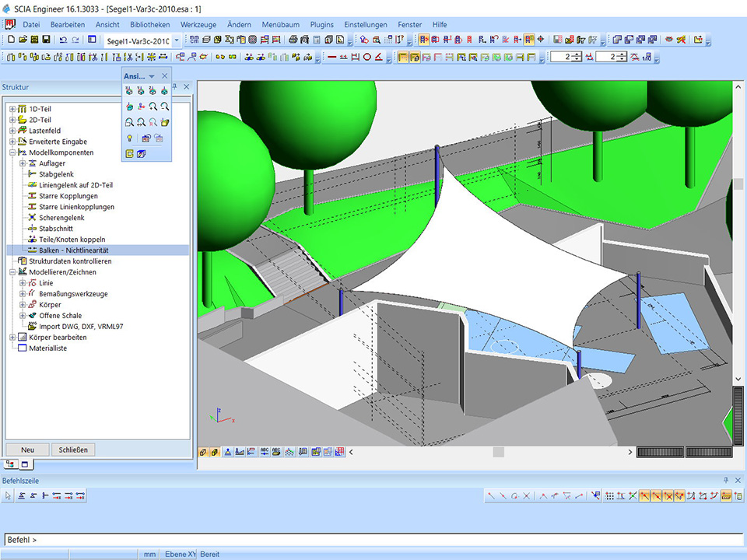The image size is (747, 560).
Task: Open the Bibliotheken menu
Action: tap(149, 25)
